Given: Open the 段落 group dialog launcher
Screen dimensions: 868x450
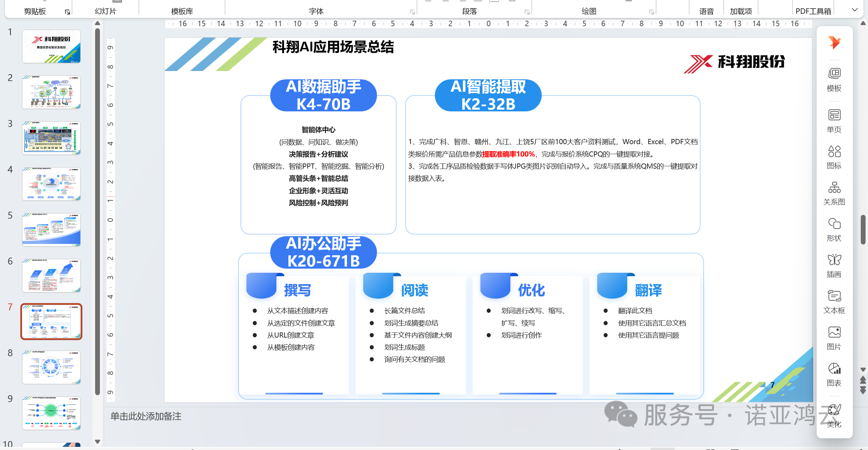Looking at the screenshot, I should 527,12.
